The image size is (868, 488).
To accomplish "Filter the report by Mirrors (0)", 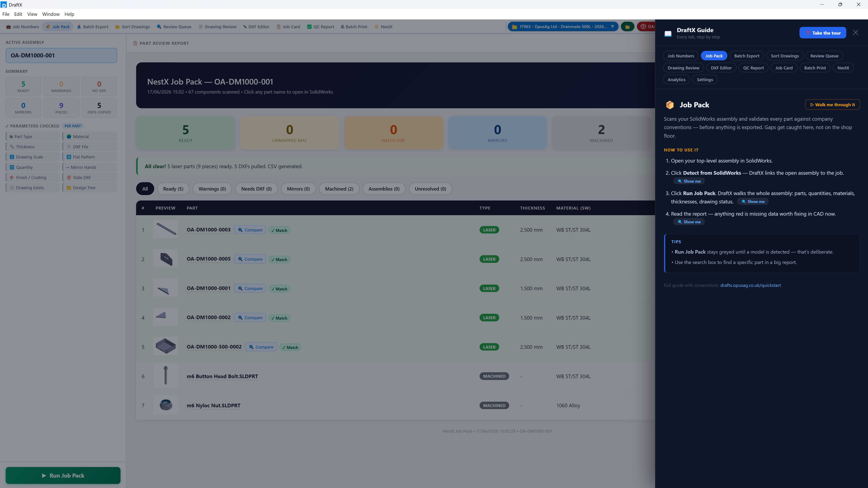I will pyautogui.click(x=298, y=189).
